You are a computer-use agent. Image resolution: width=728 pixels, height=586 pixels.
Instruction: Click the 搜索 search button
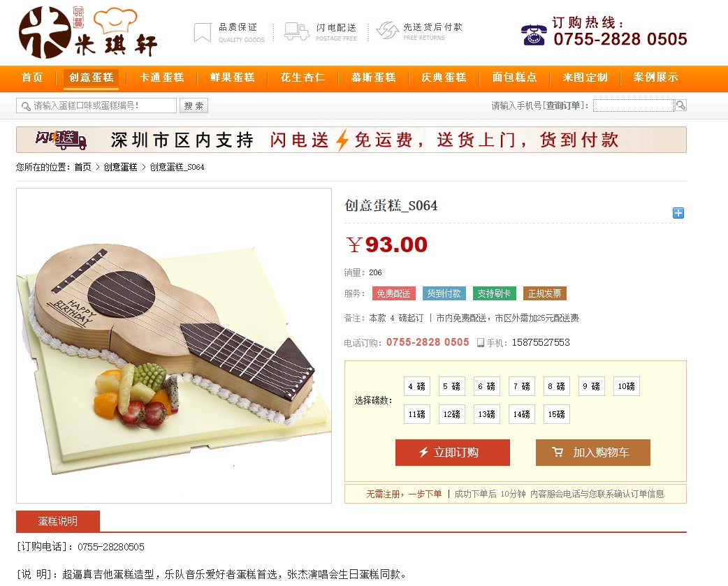(x=194, y=105)
